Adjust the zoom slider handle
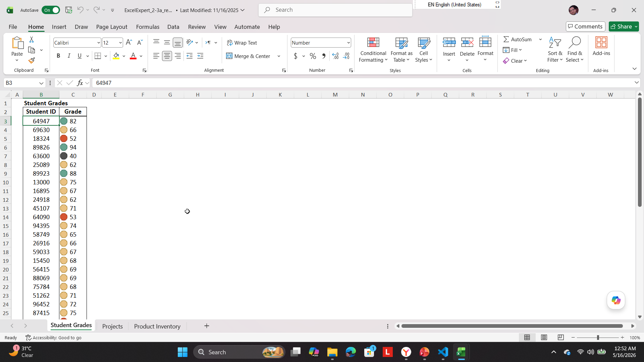The image size is (644, 362). (x=598, y=338)
